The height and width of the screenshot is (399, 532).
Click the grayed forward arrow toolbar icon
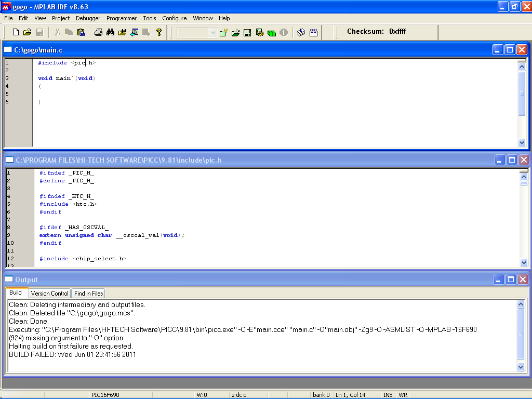(x=146, y=32)
